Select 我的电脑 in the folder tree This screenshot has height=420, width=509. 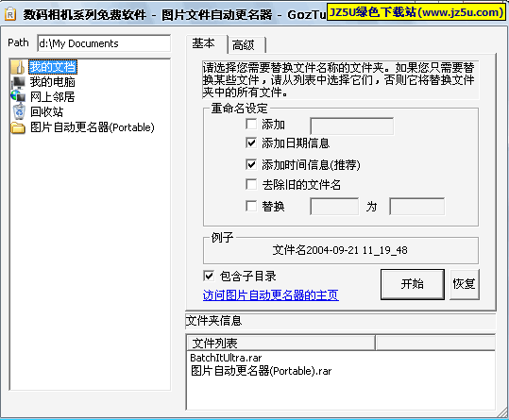click(53, 82)
